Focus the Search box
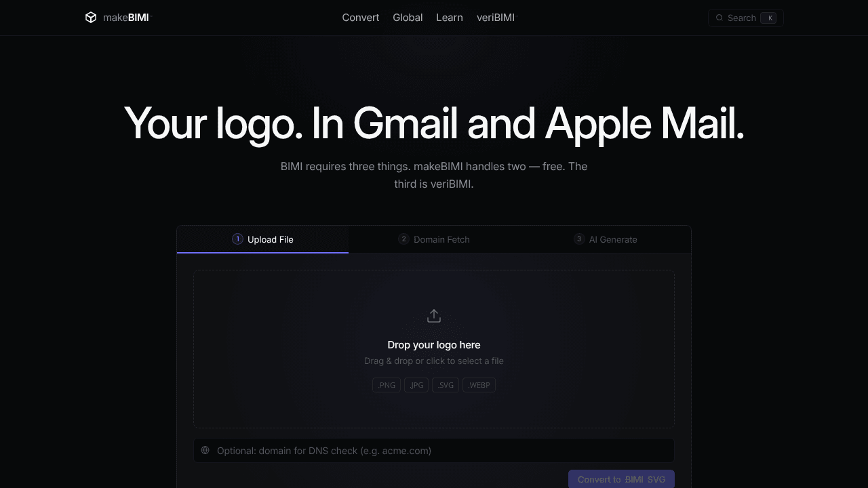 746,18
